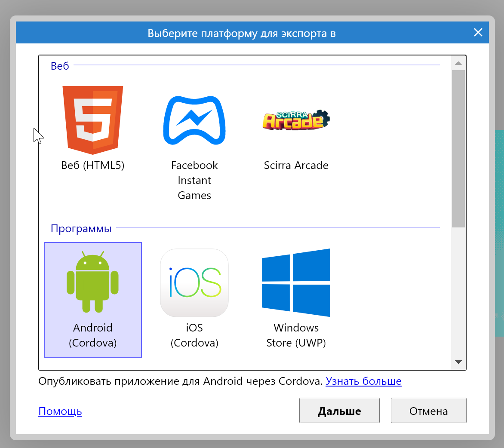Image resolution: width=504 pixels, height=448 pixels.
Task: Pick the Scirra Arcade export option
Action: click(x=296, y=120)
